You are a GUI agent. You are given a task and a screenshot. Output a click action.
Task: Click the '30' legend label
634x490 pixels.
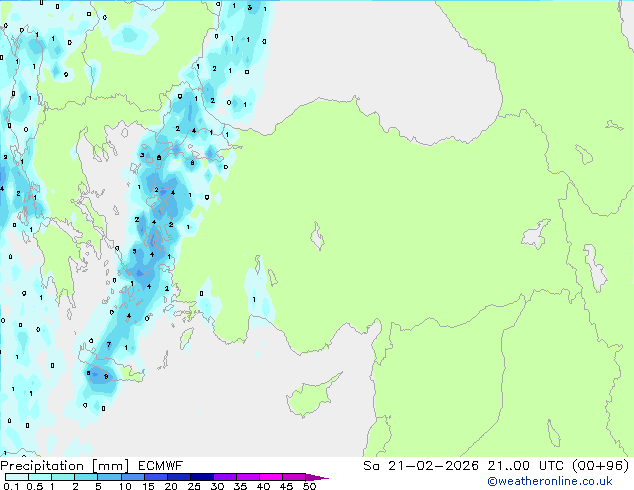coord(217,486)
